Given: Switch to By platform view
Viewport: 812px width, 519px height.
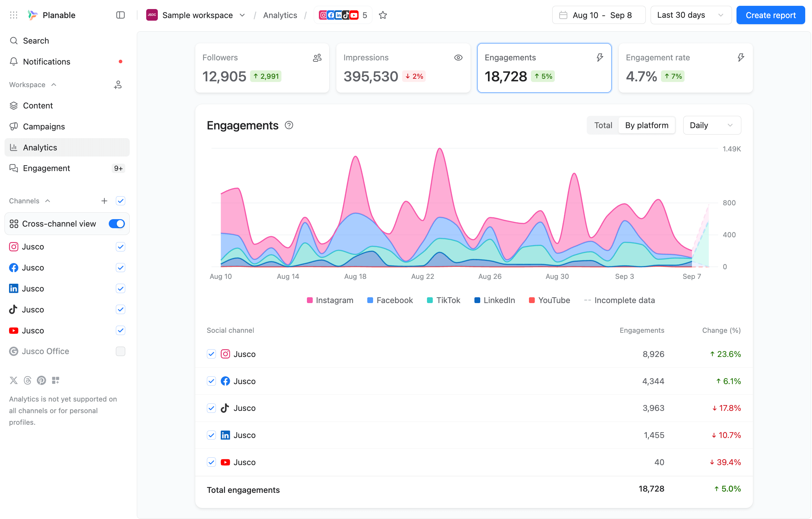Looking at the screenshot, I should tap(646, 125).
